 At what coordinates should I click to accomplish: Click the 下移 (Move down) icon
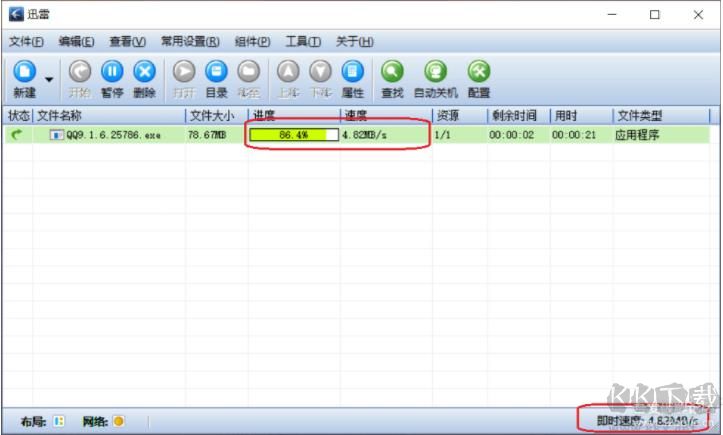[x=320, y=72]
